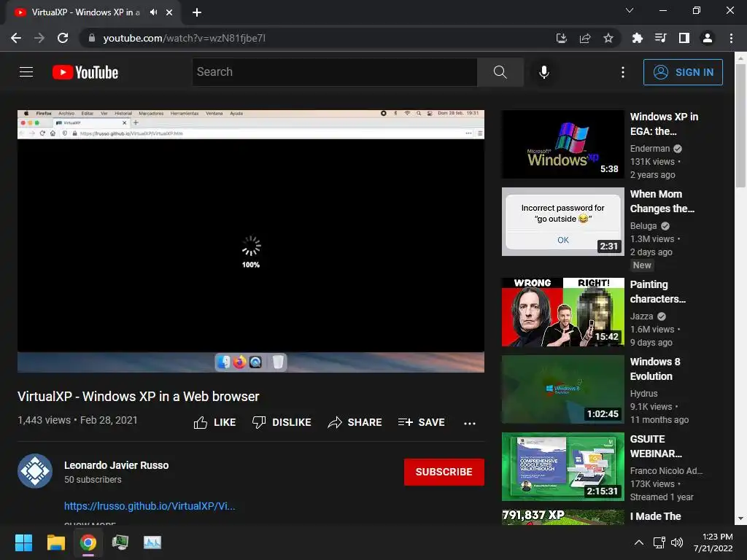Open the Windows Start button
The height and width of the screenshot is (560, 747).
click(x=23, y=542)
